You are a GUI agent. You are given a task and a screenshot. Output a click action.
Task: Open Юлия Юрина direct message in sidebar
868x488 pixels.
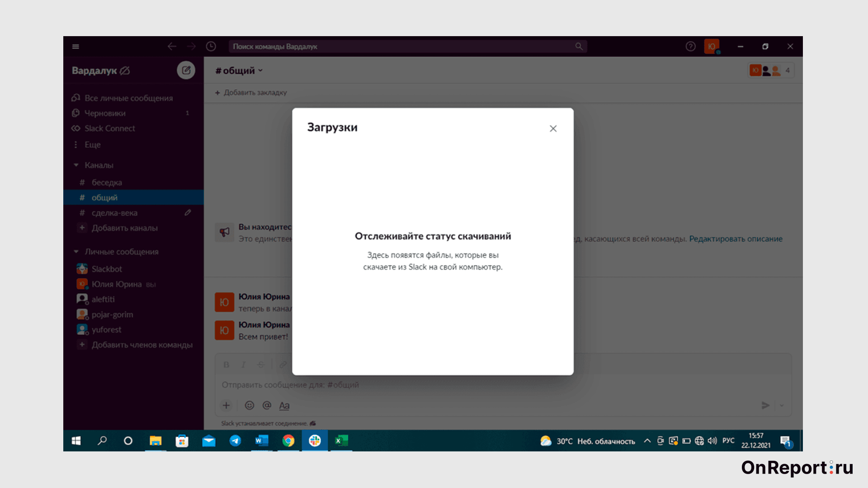click(x=117, y=284)
